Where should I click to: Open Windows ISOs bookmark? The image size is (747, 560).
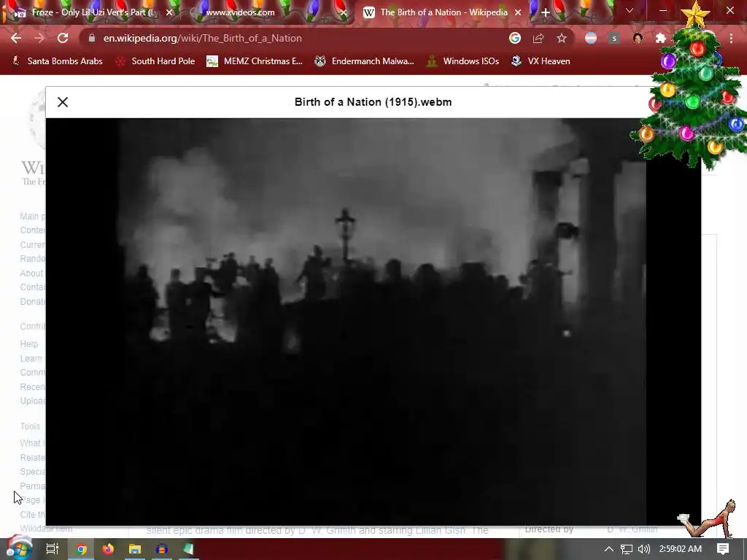(462, 61)
